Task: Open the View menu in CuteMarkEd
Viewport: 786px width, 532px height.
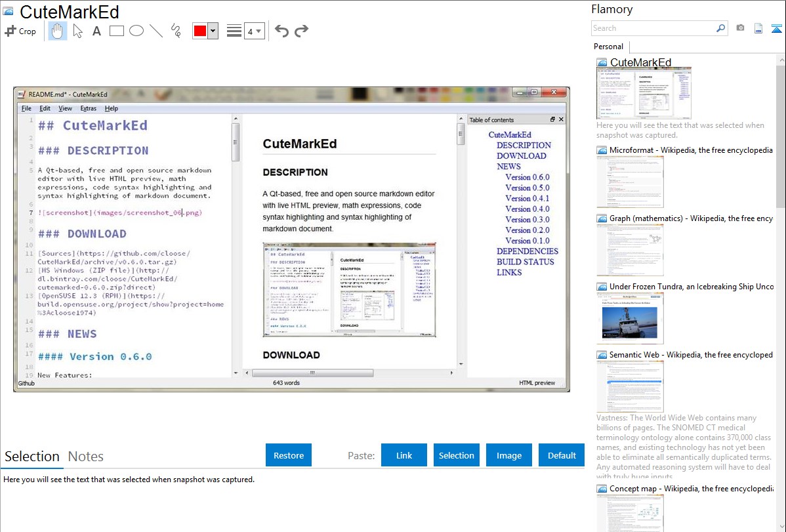Action: point(65,108)
